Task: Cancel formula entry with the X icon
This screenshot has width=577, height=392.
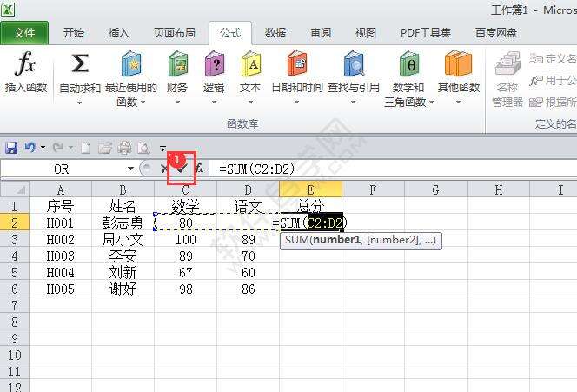Action: coord(164,169)
